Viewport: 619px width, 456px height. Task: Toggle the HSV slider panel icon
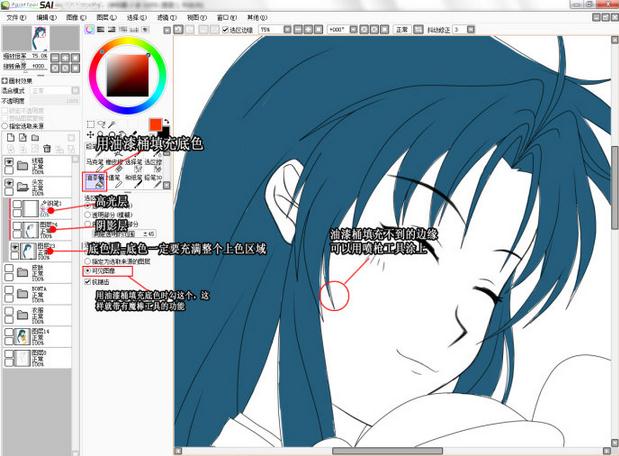pos(112,29)
